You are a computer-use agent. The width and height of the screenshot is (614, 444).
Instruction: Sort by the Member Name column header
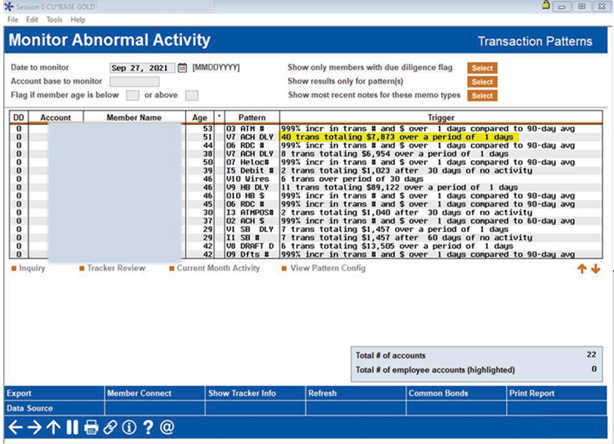coord(134,117)
